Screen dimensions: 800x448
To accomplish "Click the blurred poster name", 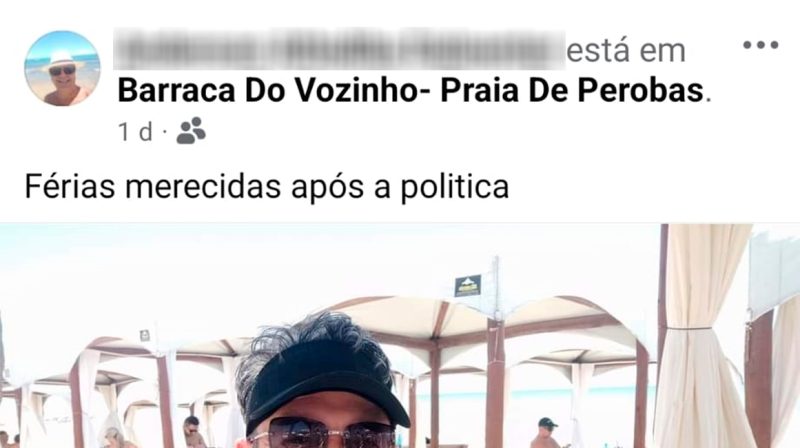I will tap(339, 49).
